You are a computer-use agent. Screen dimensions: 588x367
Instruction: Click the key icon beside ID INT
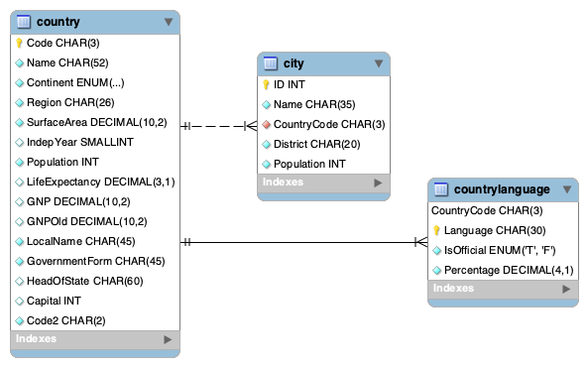click(266, 85)
